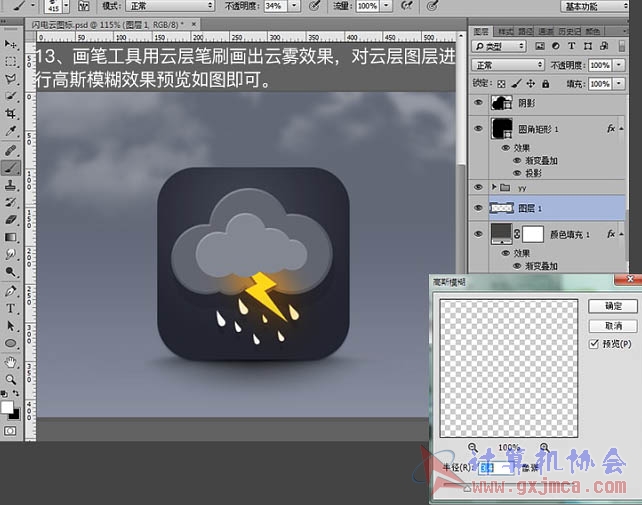Viewport: 642px width, 505px height.
Task: Select the Move tool
Action: point(11,44)
